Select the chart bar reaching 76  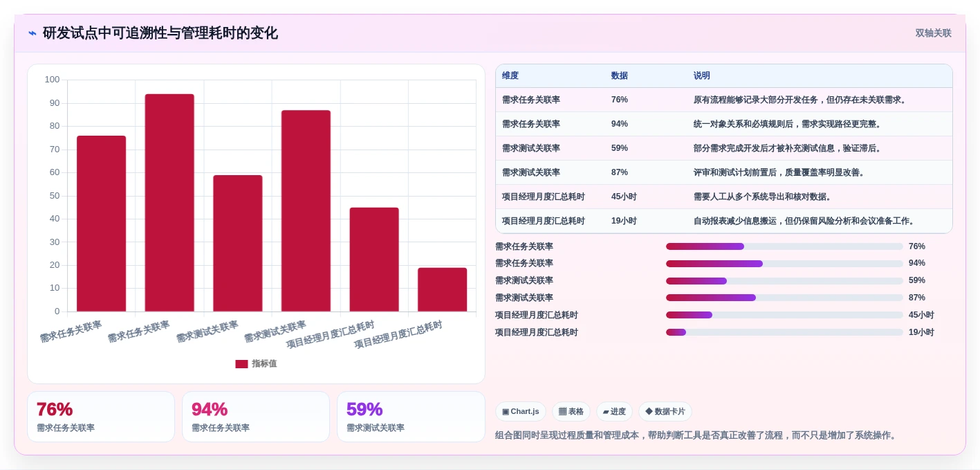tap(101, 224)
